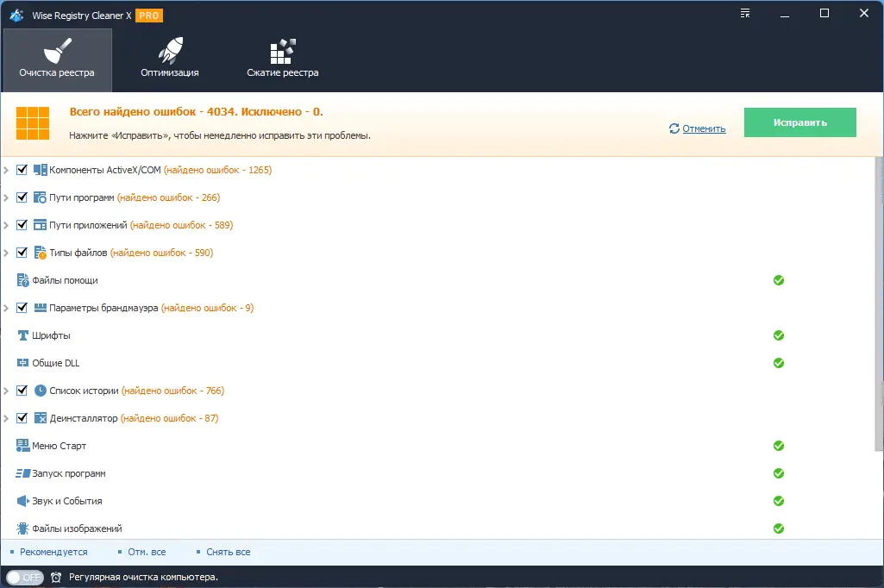Viewport: 884px width, 588px height.
Task: Click the Типы файлов document icon
Action: tap(40, 253)
